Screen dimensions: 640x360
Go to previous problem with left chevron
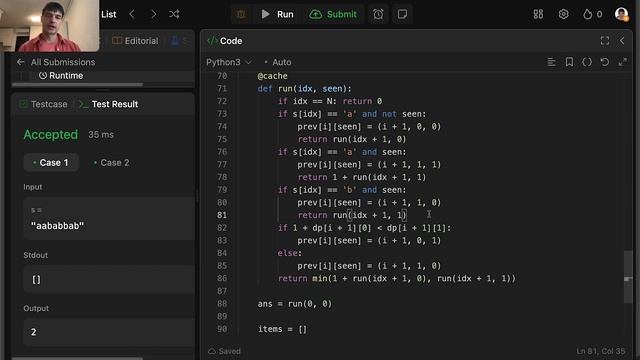[x=132, y=14]
